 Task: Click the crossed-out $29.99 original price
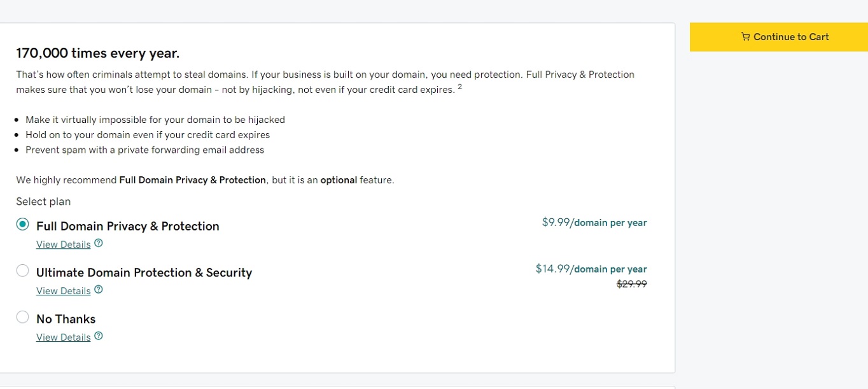click(632, 284)
